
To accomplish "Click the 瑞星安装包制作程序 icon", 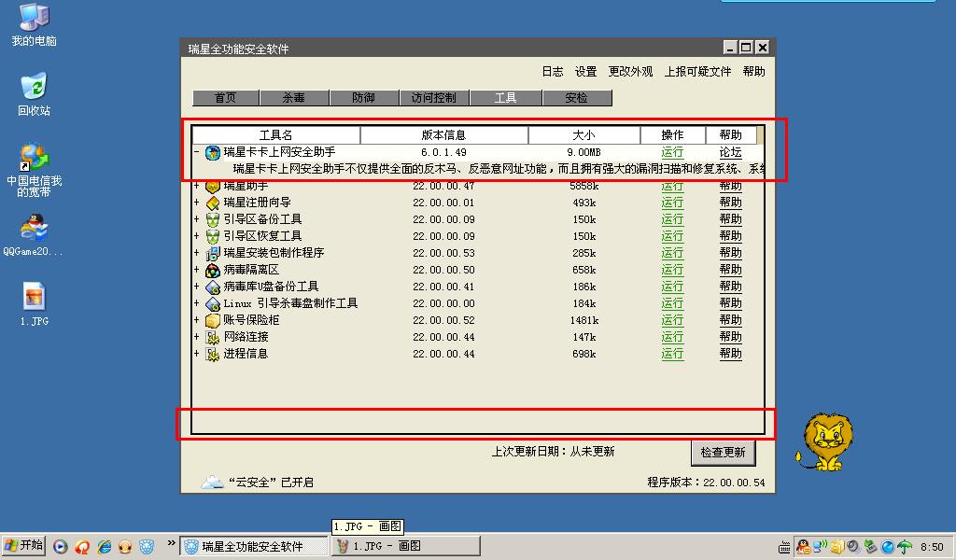I will pos(212,253).
